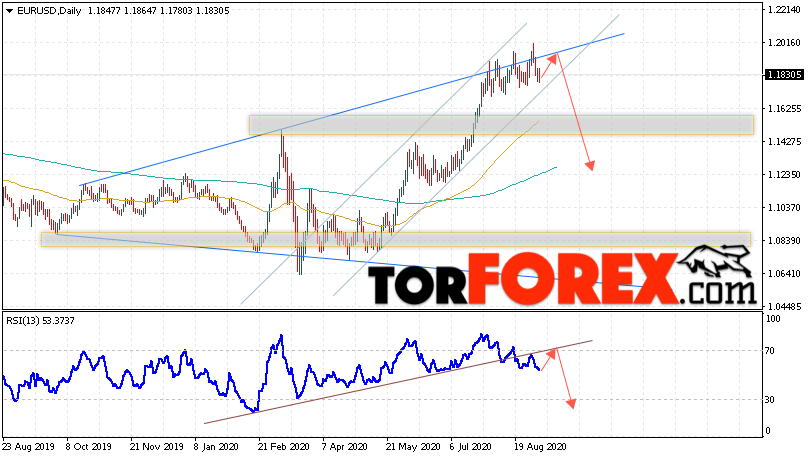
Task: Click the RSI level 70 label
Action: [770, 351]
